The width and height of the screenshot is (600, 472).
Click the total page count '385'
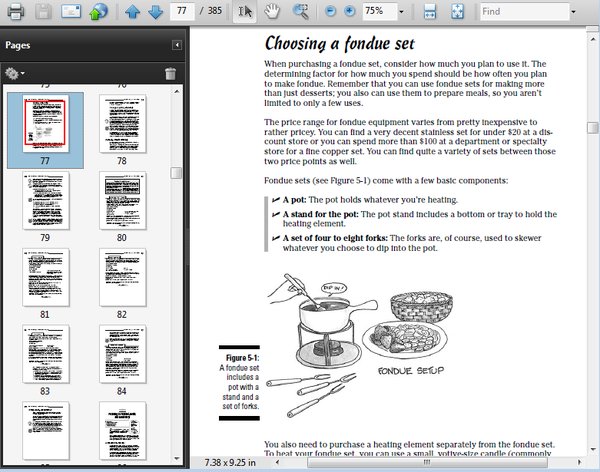(215, 11)
